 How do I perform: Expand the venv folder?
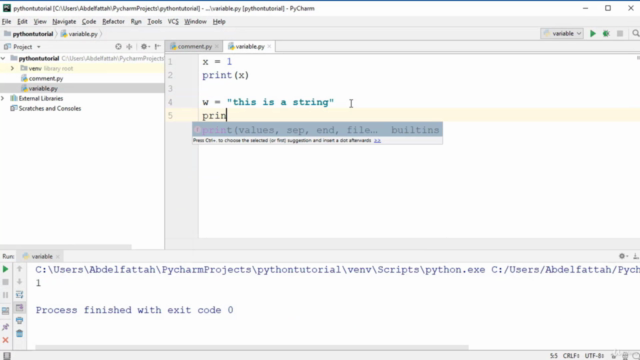[x=12, y=69]
